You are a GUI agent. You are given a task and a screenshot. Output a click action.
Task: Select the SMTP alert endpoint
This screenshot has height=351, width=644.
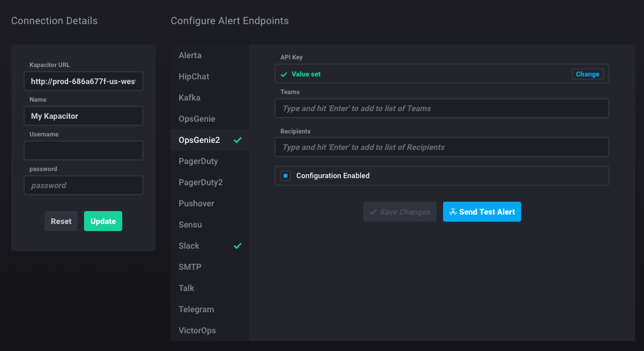coord(190,267)
